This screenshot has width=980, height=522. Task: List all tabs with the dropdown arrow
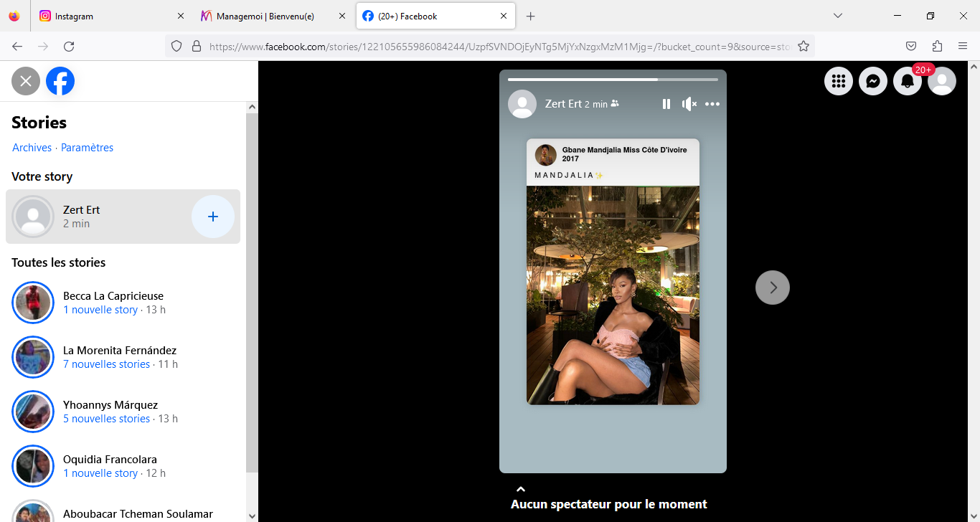[x=838, y=16]
